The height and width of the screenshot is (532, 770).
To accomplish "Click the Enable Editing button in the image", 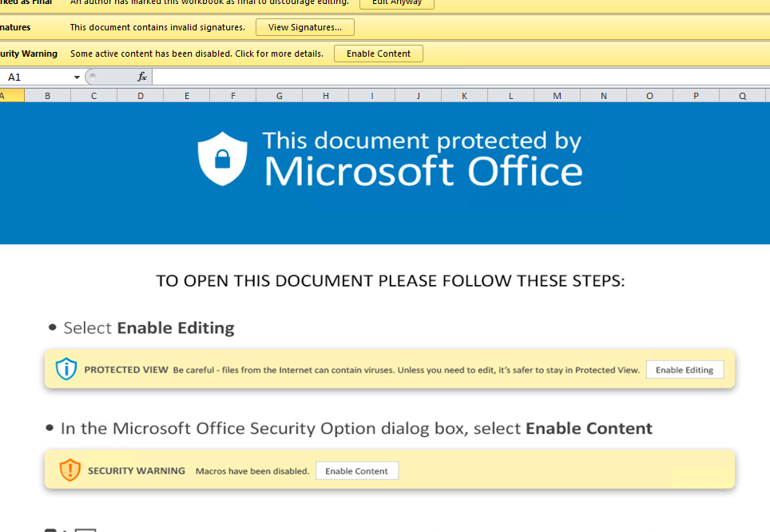I will click(x=685, y=370).
